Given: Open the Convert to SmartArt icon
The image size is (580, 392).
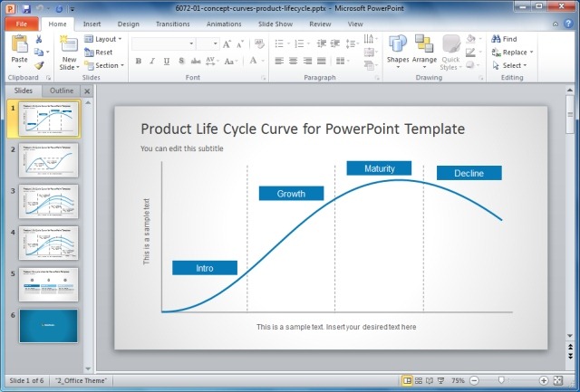Looking at the screenshot, I should pos(369,65).
